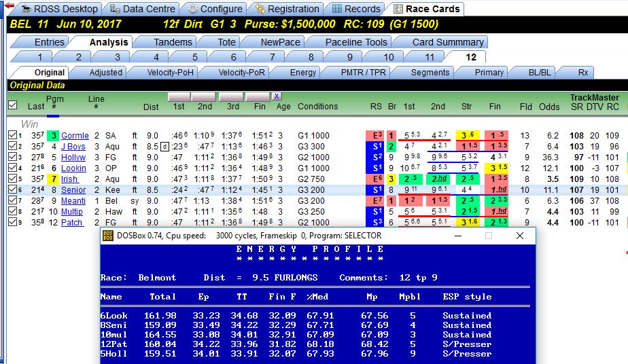Click the green program number 3 cell
This screenshot has width=628, height=364.
[x=53, y=136]
